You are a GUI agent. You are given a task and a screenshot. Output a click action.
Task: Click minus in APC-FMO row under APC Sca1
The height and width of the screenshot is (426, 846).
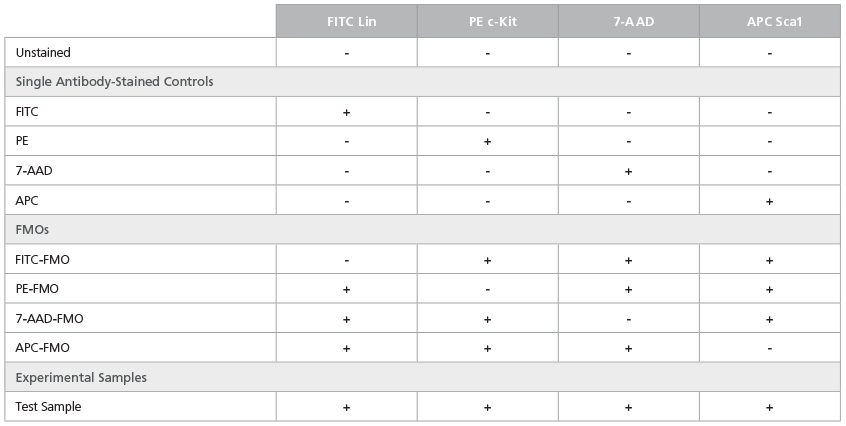click(769, 349)
